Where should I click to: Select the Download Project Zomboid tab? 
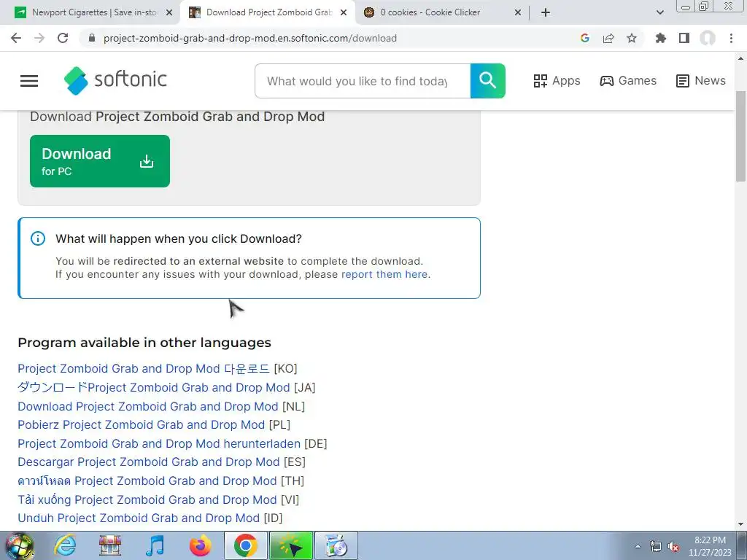[262, 12]
